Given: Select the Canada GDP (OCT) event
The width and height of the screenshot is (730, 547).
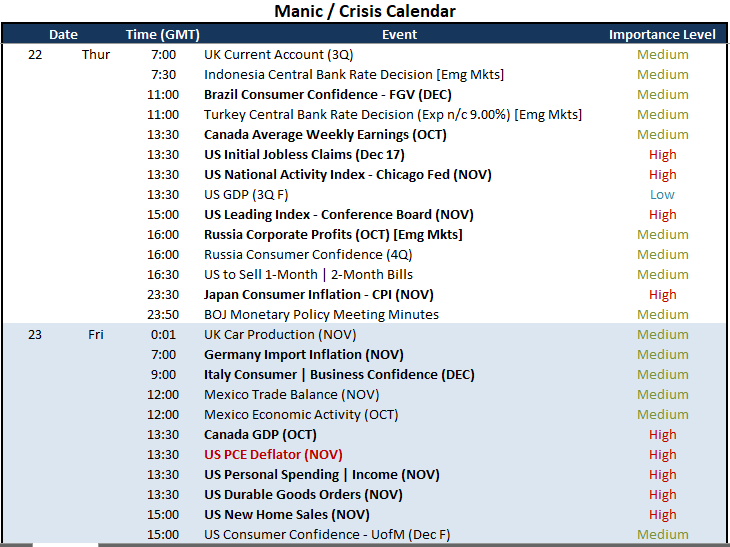Looking at the screenshot, I should coord(260,434).
